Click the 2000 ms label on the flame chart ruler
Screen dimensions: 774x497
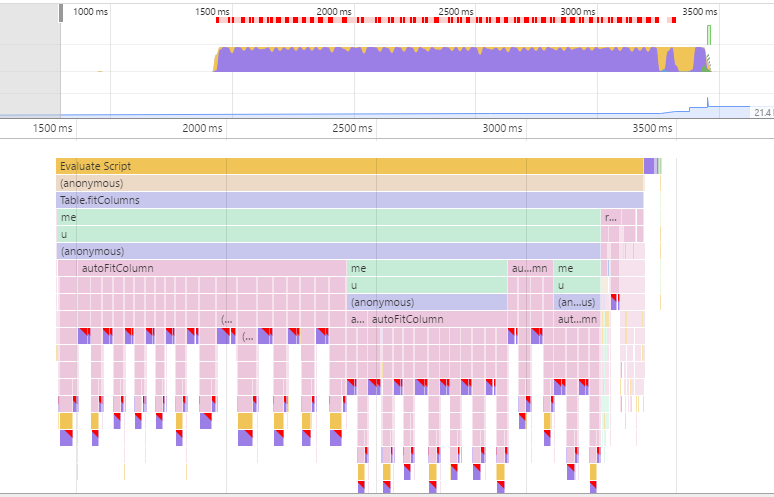coord(202,128)
